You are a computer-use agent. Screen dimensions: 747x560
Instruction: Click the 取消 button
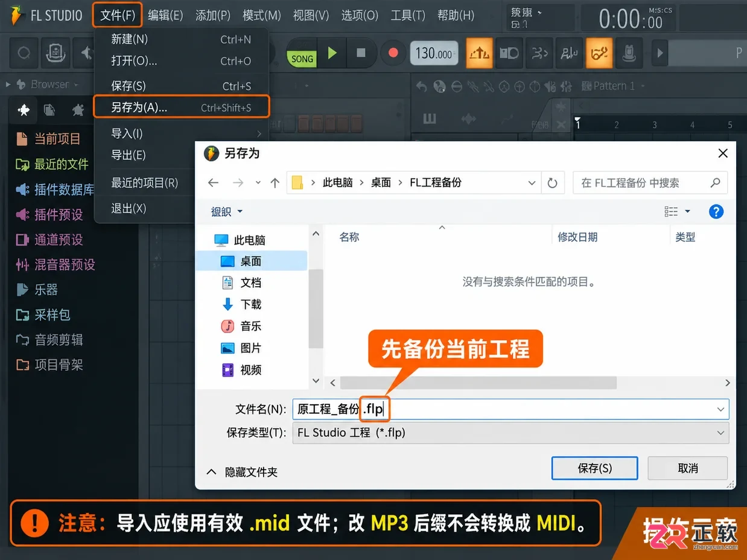pos(688,468)
